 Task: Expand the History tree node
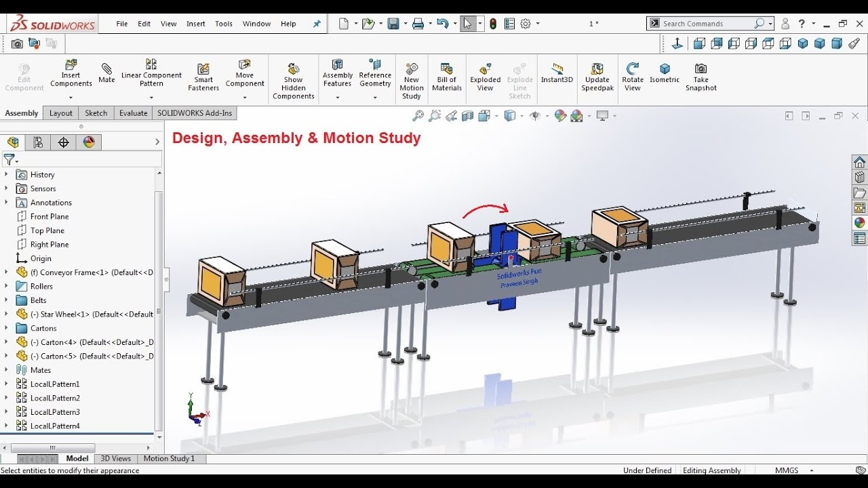coord(7,174)
